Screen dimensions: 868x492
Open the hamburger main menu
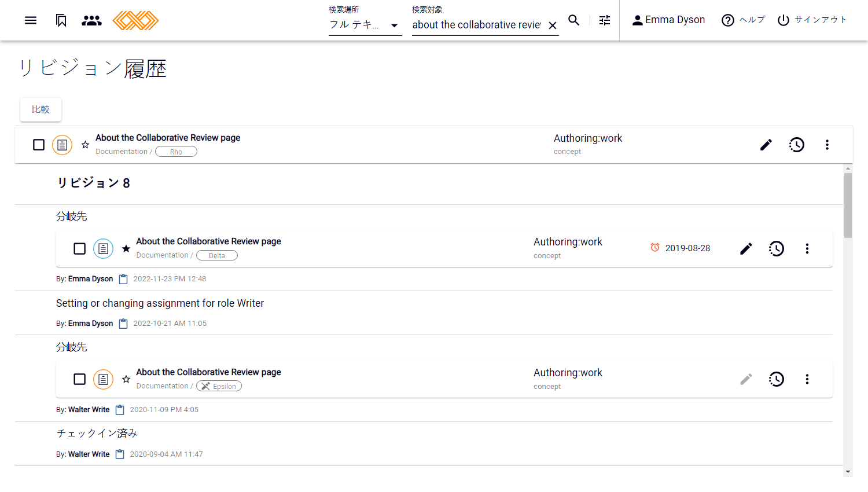[x=31, y=20]
